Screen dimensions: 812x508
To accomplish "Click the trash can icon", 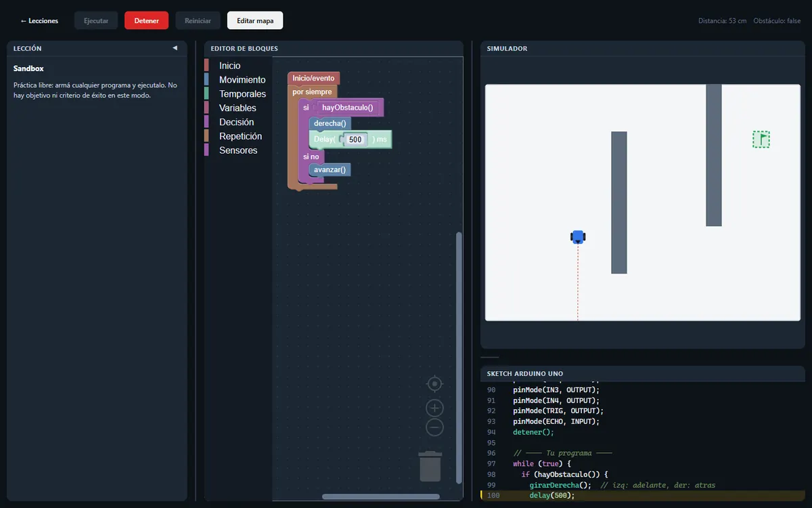I will click(x=430, y=466).
